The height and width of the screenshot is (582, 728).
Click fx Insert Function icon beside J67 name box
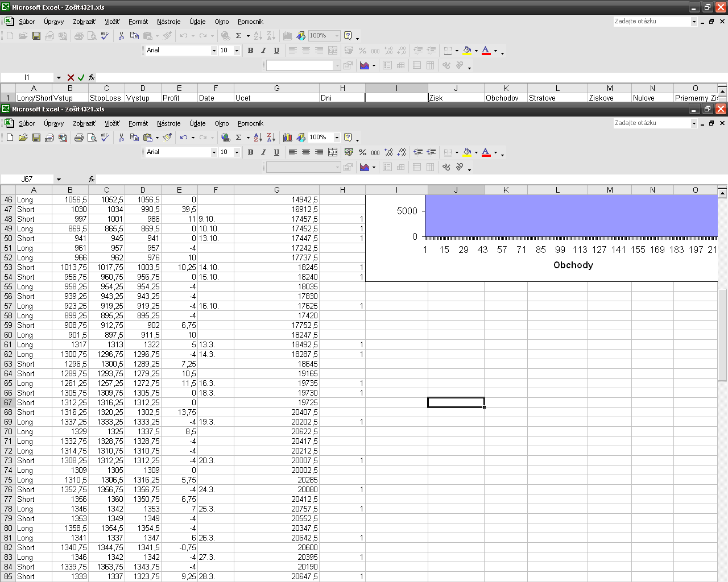(x=92, y=179)
